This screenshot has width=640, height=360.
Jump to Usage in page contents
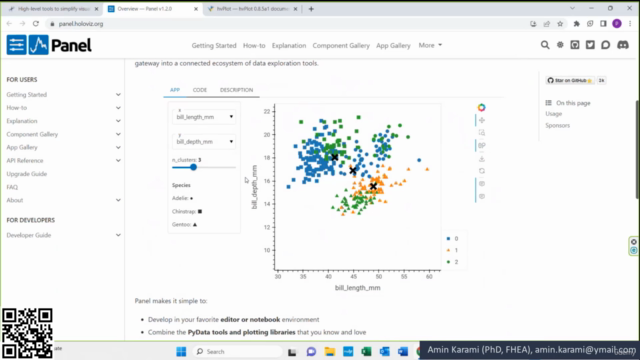[553, 113]
